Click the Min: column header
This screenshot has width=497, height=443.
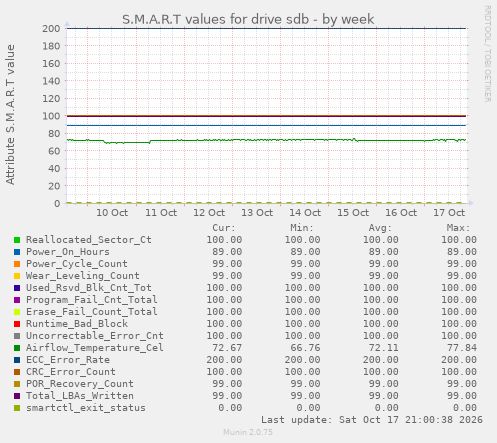[302, 228]
